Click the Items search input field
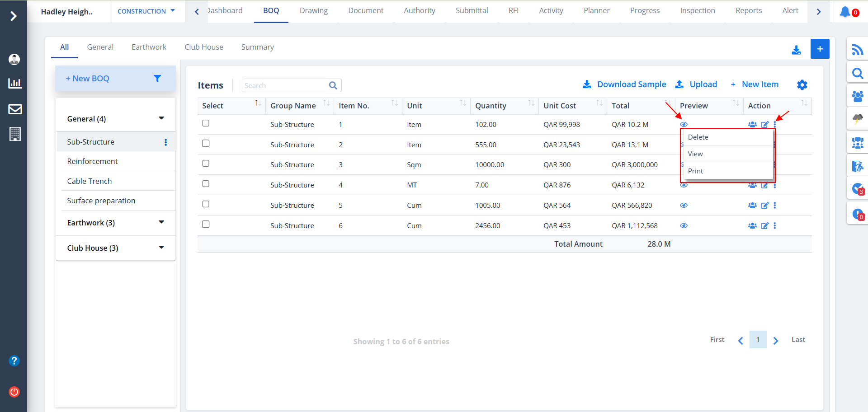This screenshot has height=412, width=868. (285, 85)
